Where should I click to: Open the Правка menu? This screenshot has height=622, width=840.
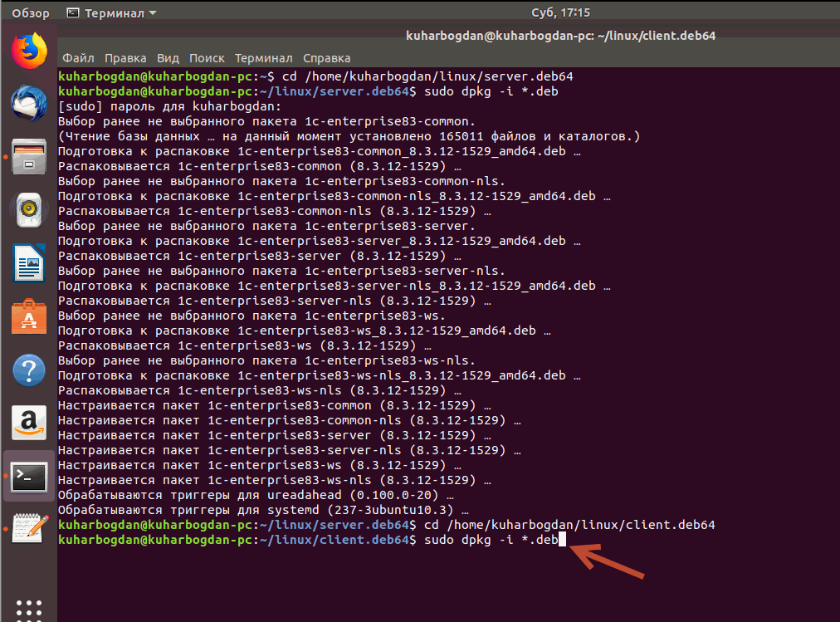coord(125,58)
